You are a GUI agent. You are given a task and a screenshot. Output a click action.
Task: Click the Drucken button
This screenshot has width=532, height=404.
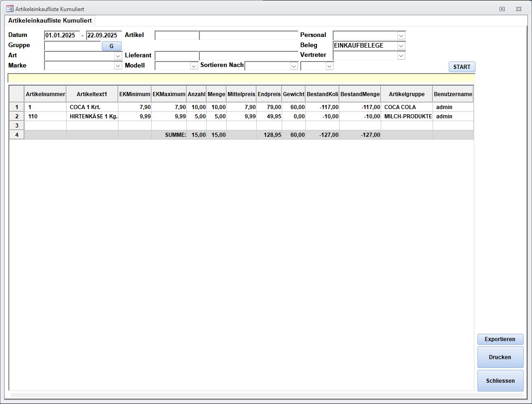click(500, 357)
